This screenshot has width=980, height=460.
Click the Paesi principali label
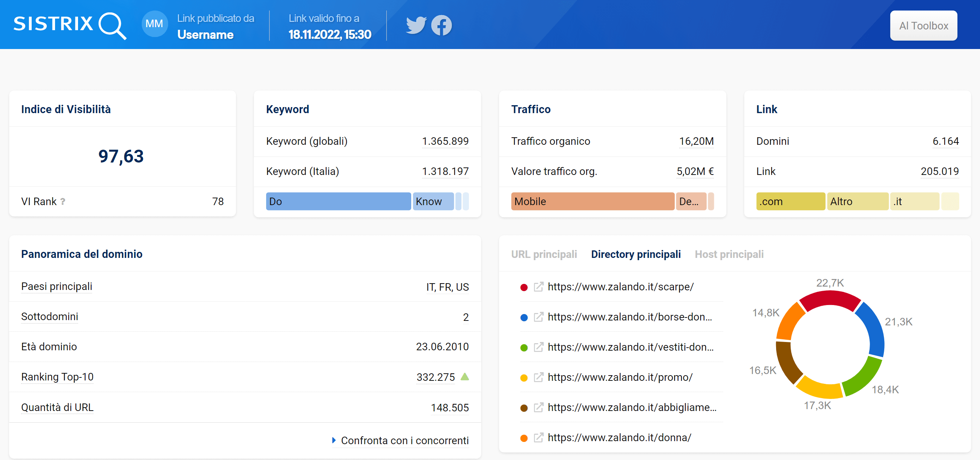point(57,286)
